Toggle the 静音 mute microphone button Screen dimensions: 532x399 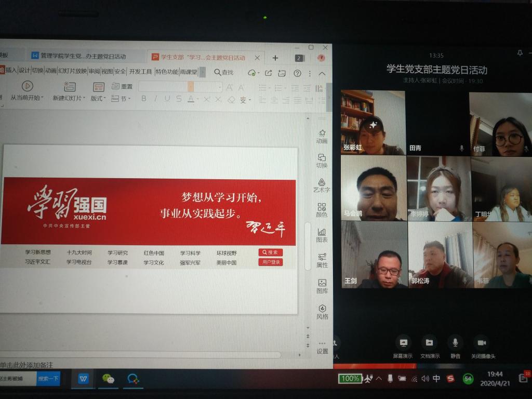click(455, 343)
